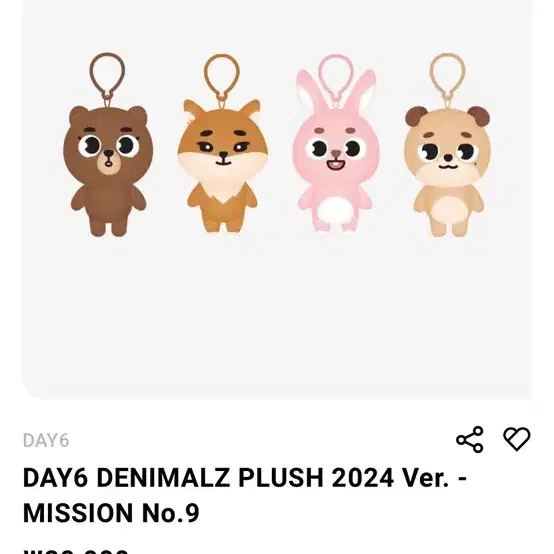Click the rabbit's white belly
Image resolution: width=554 pixels, height=554 pixels.
point(335,210)
